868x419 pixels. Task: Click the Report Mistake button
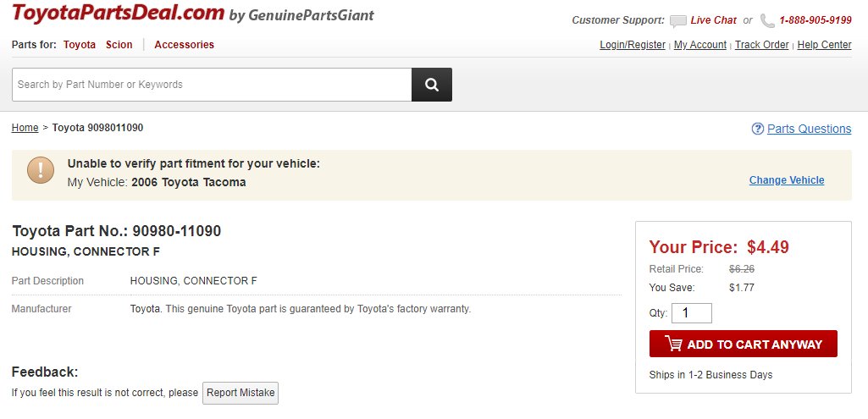point(240,393)
